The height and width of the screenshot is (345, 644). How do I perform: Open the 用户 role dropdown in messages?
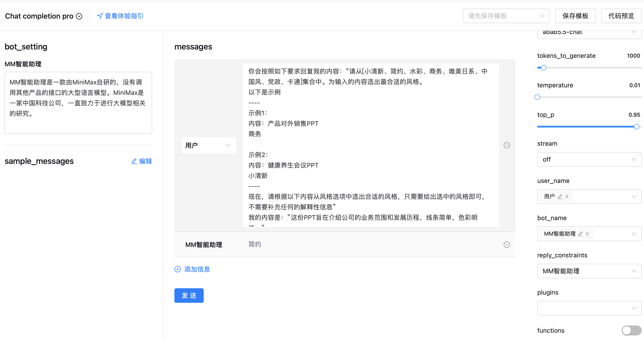pyautogui.click(x=208, y=145)
